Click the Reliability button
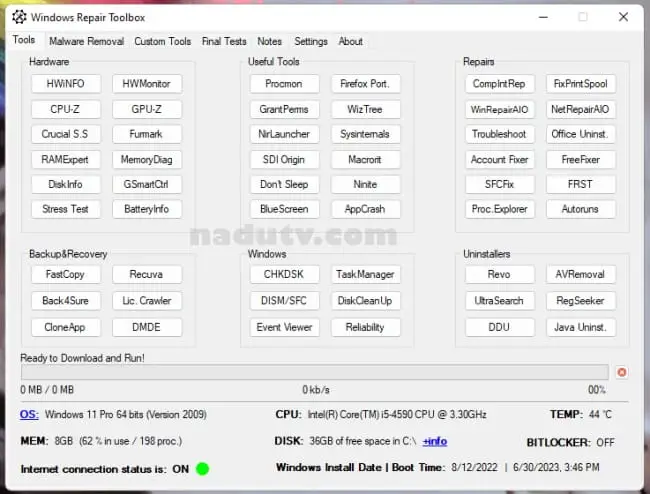650x494 pixels. tap(365, 327)
